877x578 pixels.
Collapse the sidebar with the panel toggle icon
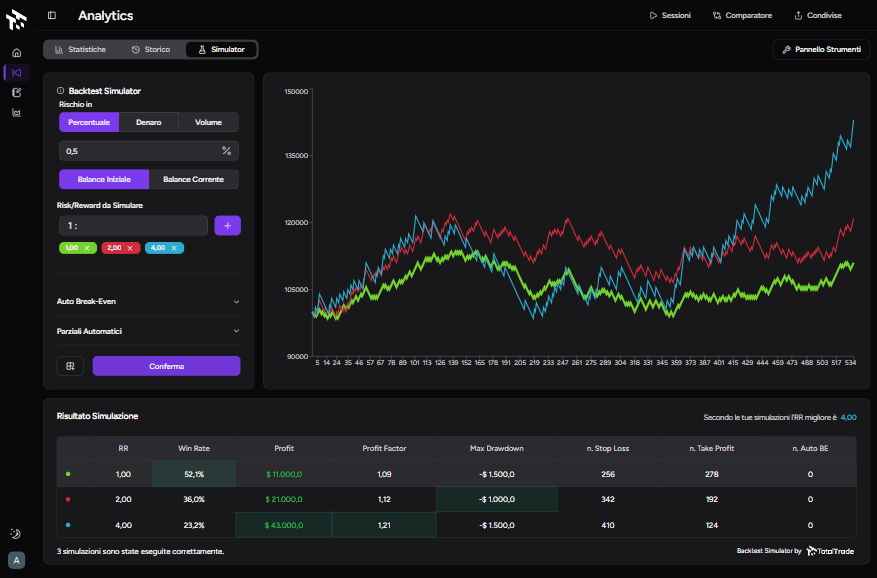(52, 16)
